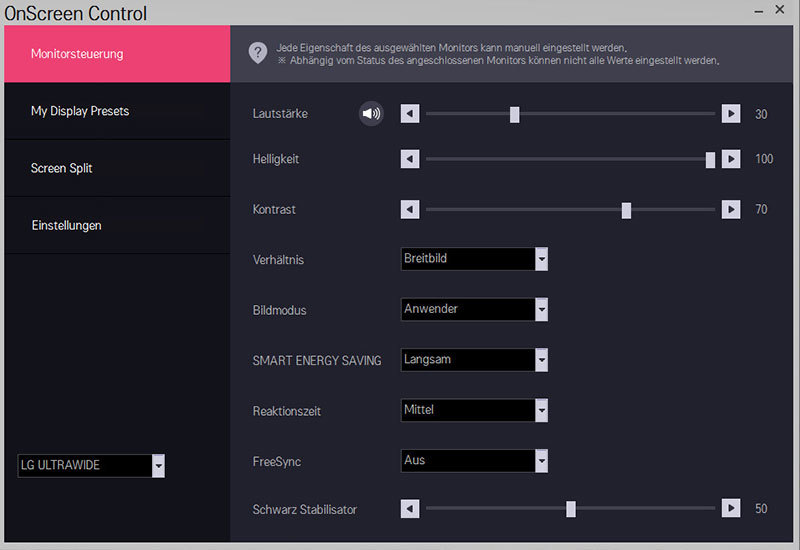
Task: Increase Kontrast with right arrow
Action: click(731, 209)
